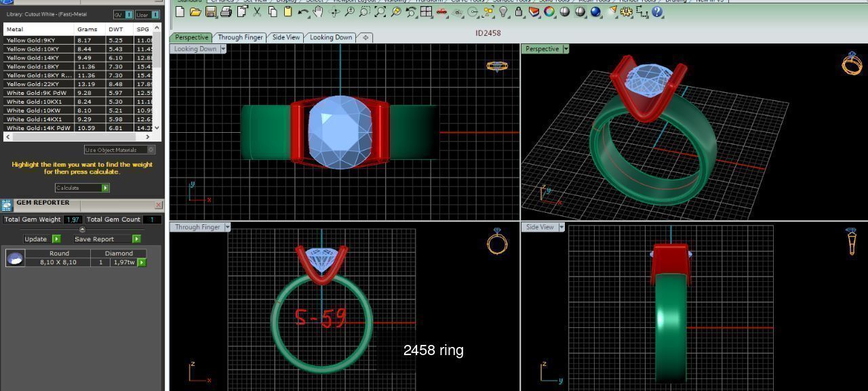
Task: Click the New file icon
Action: (179, 12)
